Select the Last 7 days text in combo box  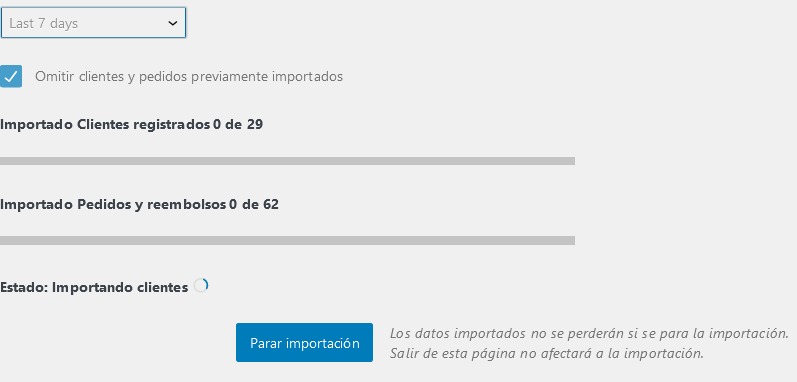pyautogui.click(x=43, y=23)
